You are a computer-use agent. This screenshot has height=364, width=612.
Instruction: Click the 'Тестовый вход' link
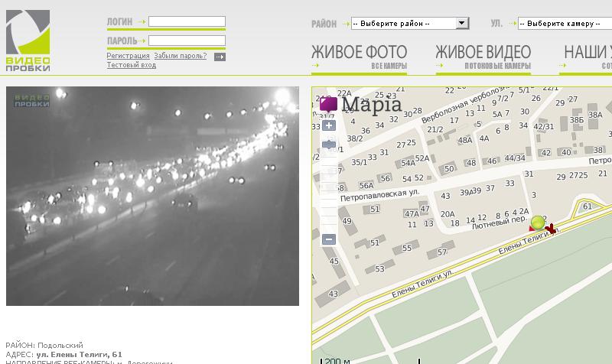tap(131, 65)
